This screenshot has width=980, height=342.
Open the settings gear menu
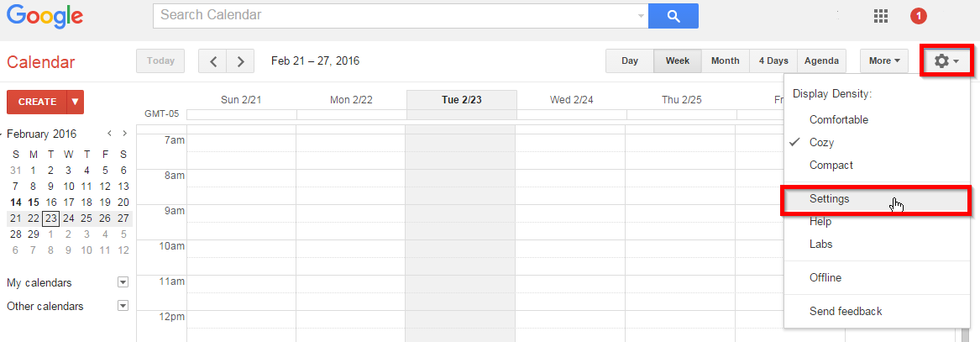click(946, 61)
